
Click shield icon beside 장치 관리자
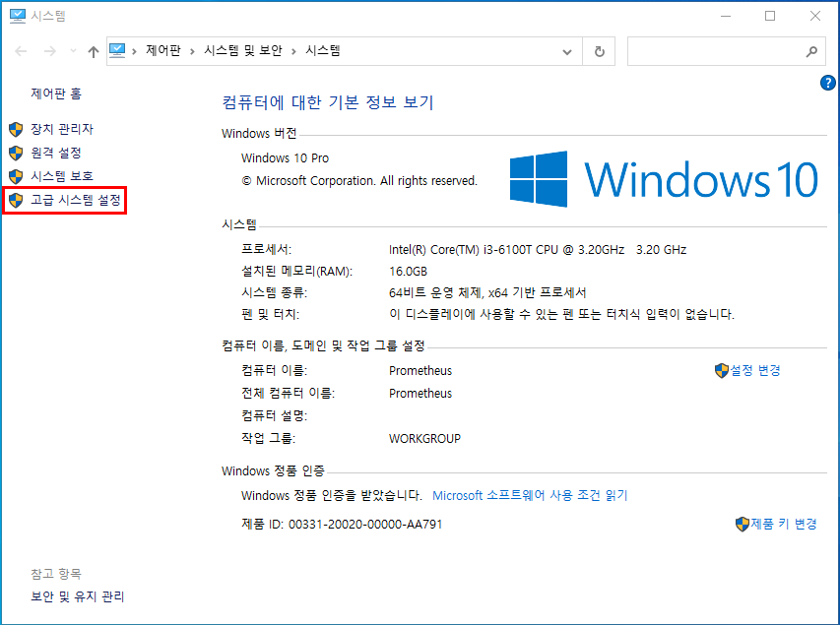tap(16, 129)
